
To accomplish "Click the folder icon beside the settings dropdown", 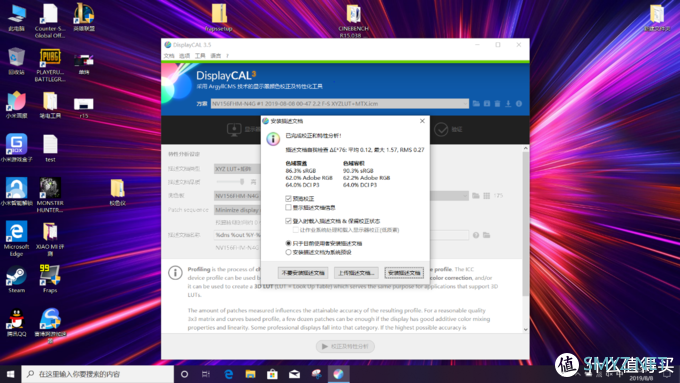I will coord(476,104).
